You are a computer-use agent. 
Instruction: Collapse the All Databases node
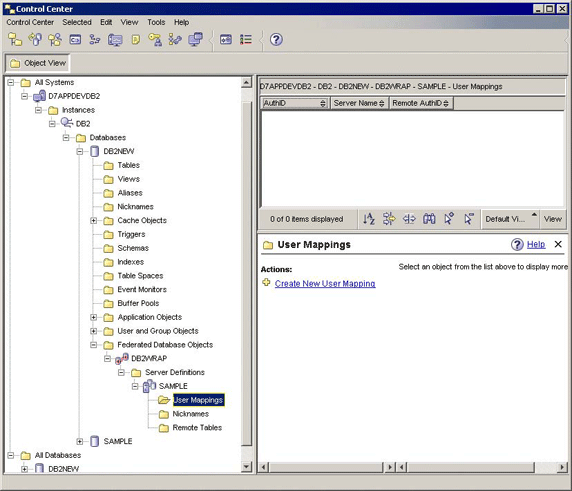[x=11, y=455]
